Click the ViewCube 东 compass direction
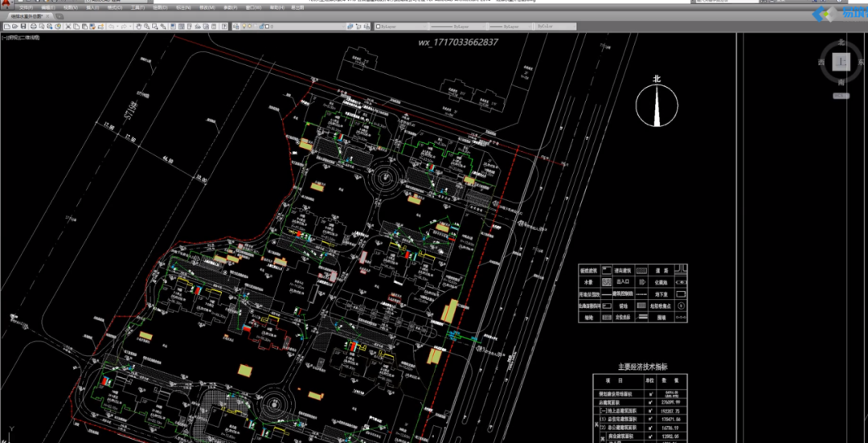 click(x=861, y=62)
